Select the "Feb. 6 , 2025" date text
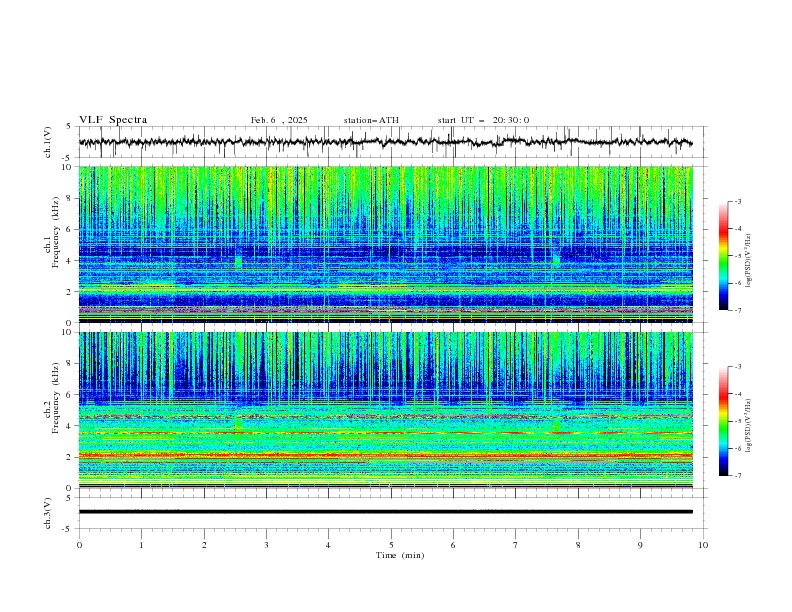This screenshot has width=792, height=612. tap(279, 120)
